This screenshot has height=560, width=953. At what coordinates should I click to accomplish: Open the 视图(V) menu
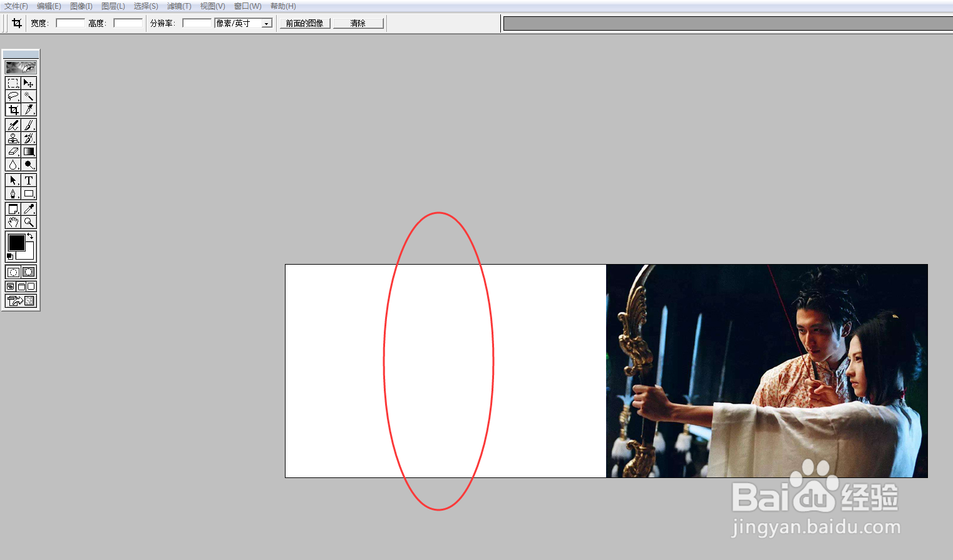click(212, 6)
